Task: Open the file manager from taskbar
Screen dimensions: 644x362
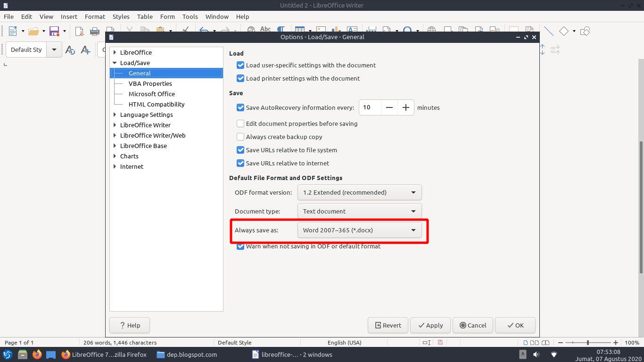Action: [23, 354]
